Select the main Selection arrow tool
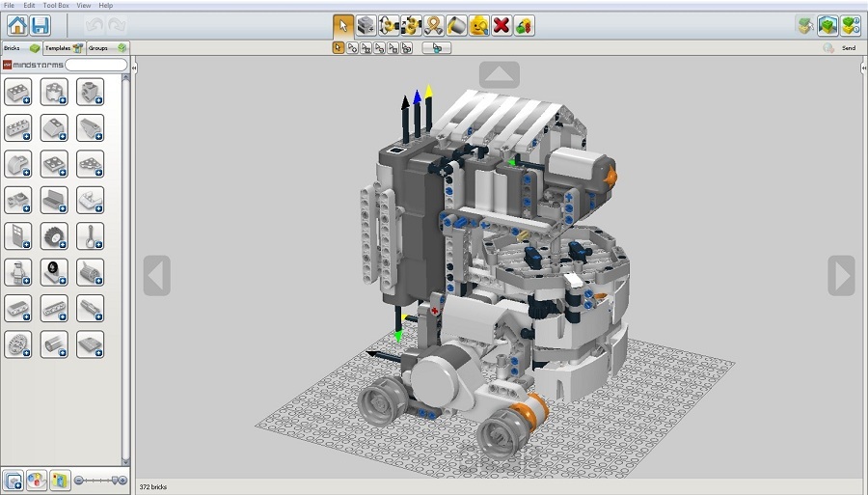 pos(343,26)
